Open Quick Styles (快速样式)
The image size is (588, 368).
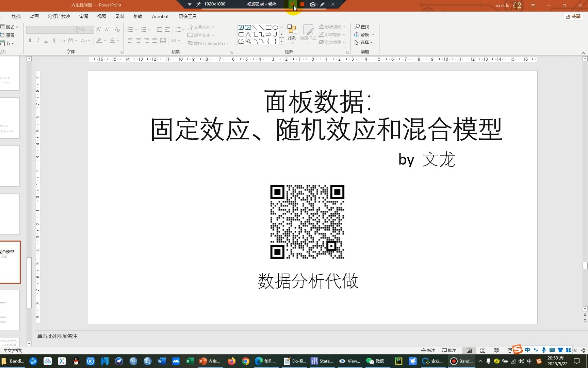(308, 34)
